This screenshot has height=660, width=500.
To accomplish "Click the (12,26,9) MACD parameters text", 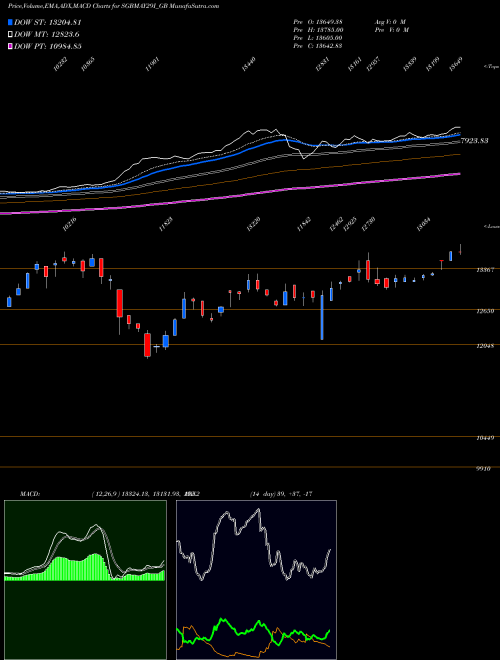I will click(x=106, y=494).
